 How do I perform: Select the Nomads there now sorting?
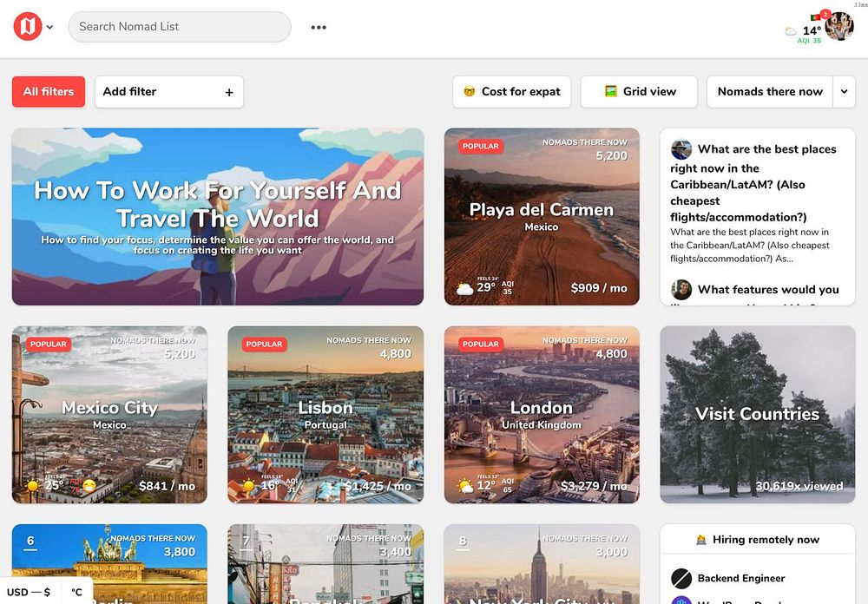tap(770, 91)
